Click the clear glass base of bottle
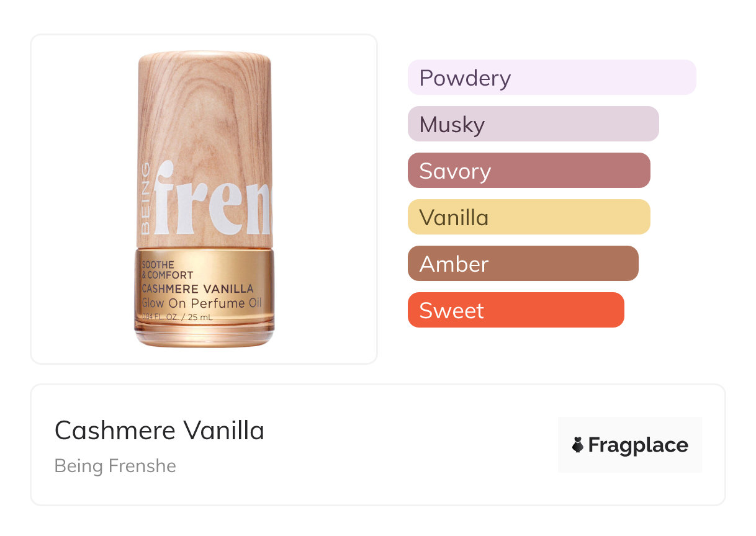Screen dimensions: 756x536 tap(204, 336)
